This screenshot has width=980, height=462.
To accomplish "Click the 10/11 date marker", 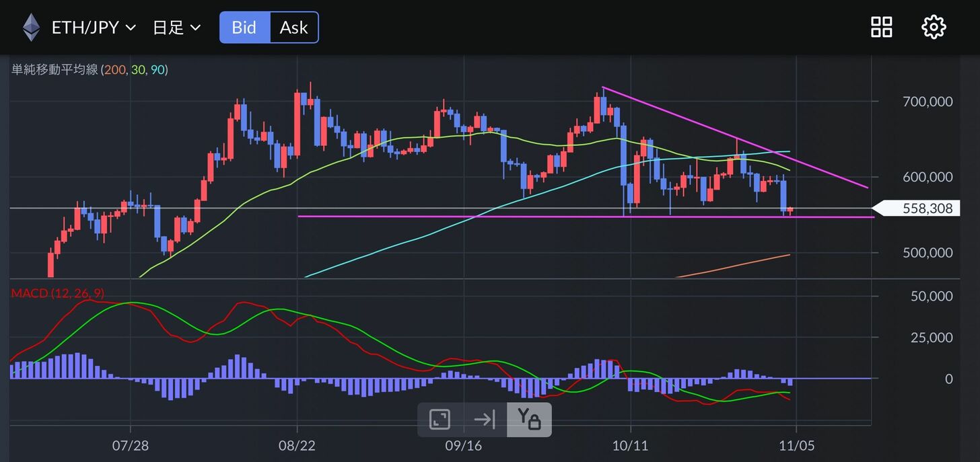I will (631, 445).
